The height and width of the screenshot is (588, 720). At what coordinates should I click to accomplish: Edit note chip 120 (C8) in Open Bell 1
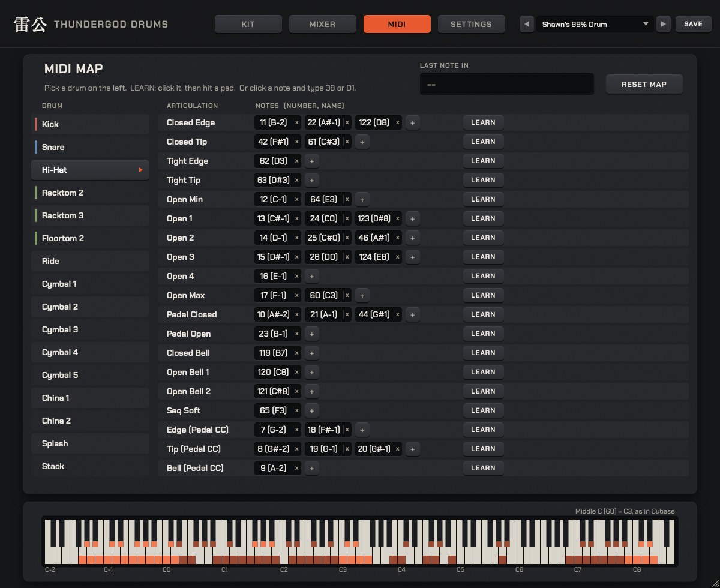274,372
